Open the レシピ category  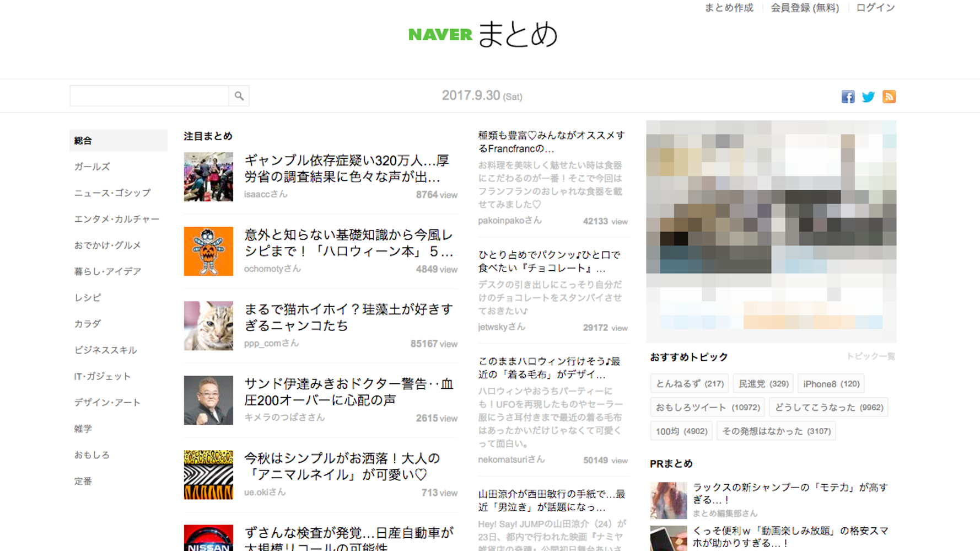[87, 297]
